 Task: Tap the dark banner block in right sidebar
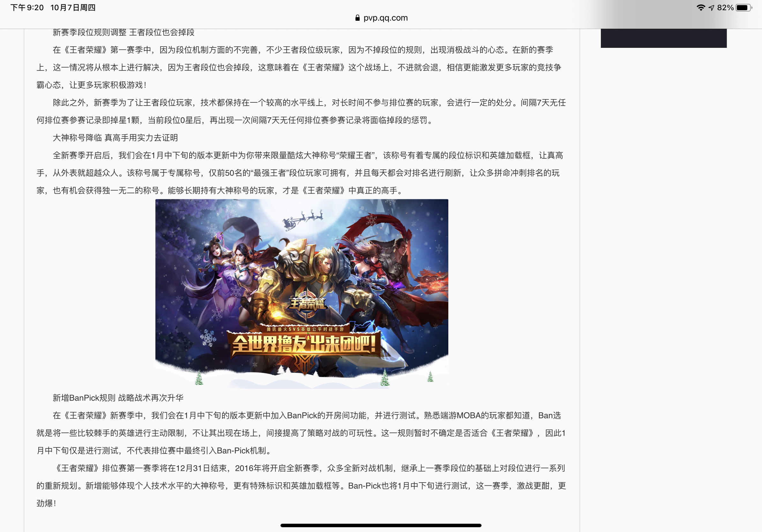(x=663, y=38)
